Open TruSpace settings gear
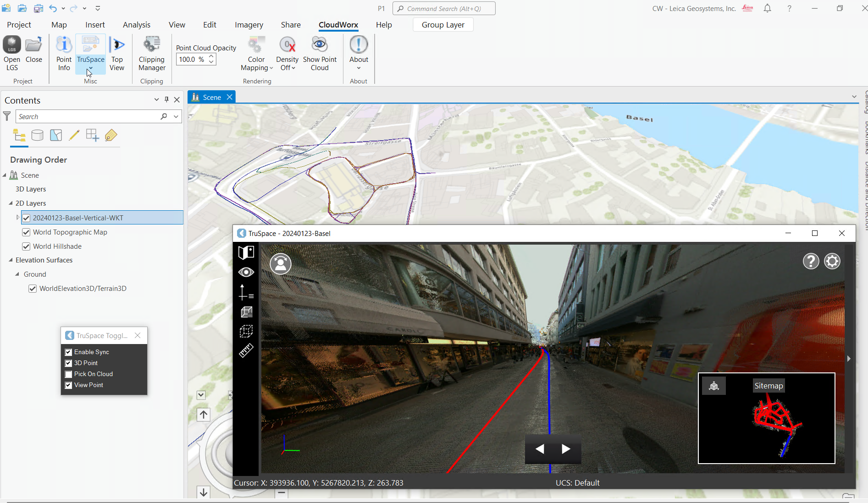This screenshot has width=868, height=503. point(832,262)
